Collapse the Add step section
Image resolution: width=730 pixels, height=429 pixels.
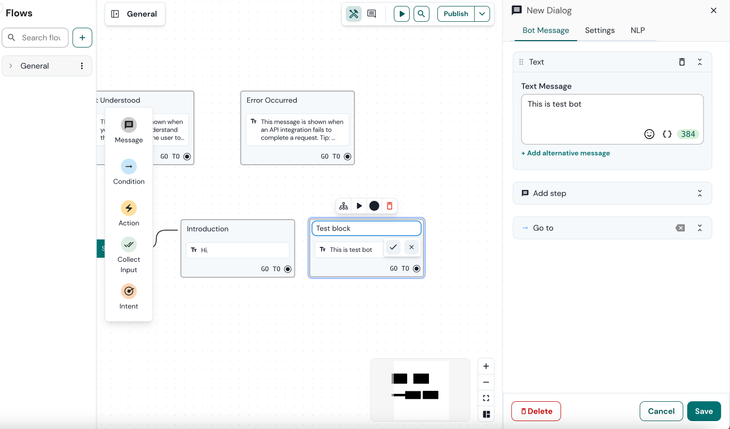coord(699,193)
